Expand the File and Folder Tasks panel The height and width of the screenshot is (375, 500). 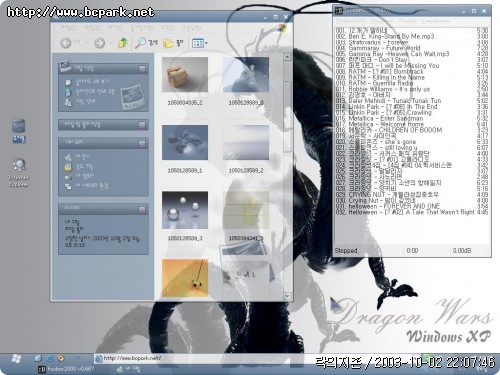pos(142,125)
